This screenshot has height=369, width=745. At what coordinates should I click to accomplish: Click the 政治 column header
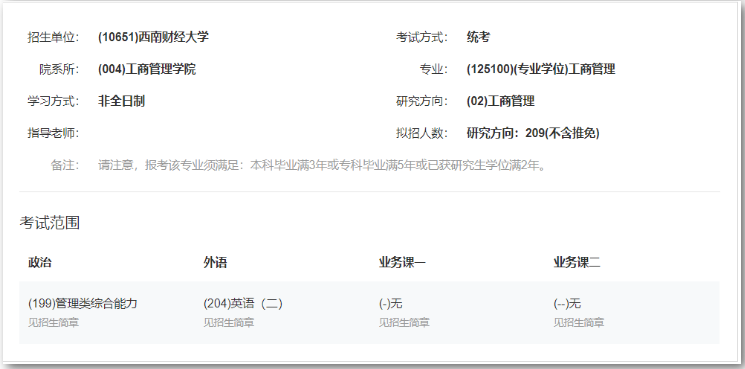point(40,262)
